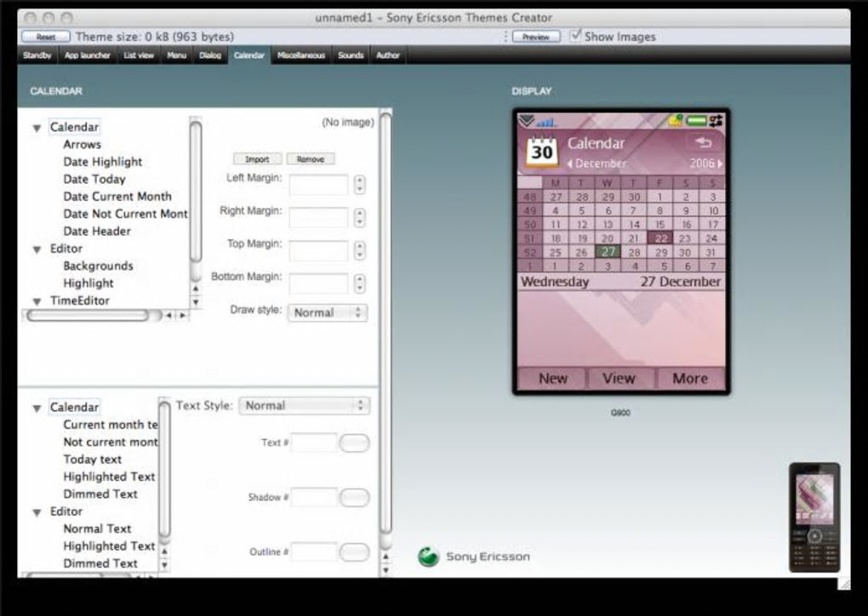Adjust the Left Margin stepper

(x=359, y=185)
